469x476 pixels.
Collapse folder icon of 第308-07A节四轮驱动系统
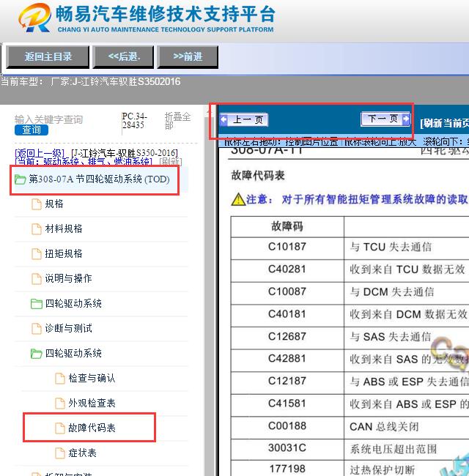pyautogui.click(x=20, y=179)
